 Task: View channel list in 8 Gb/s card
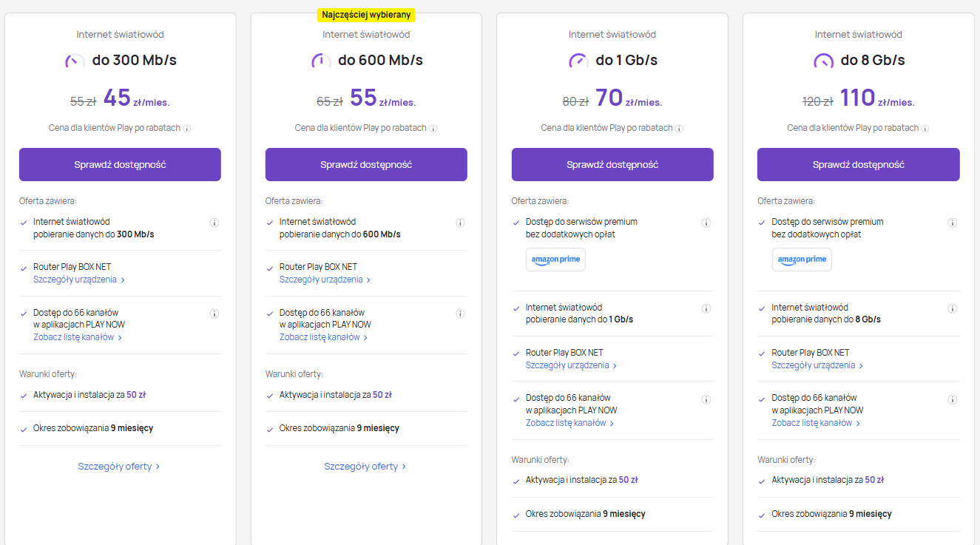816,423
